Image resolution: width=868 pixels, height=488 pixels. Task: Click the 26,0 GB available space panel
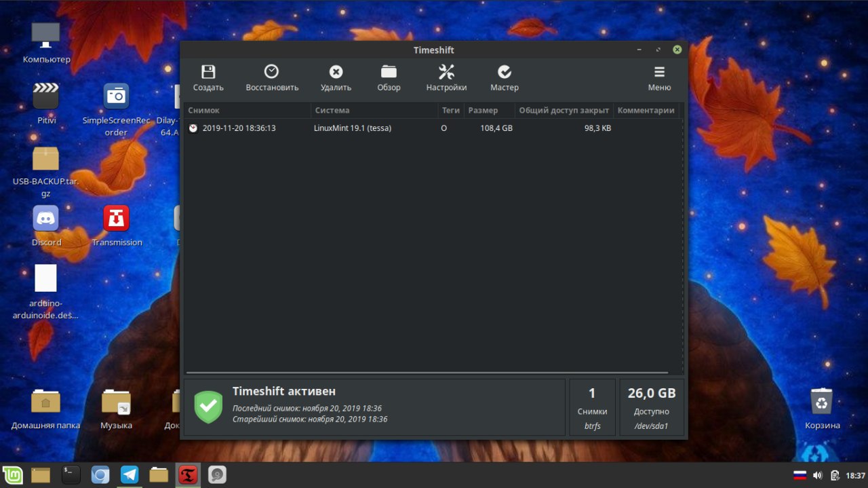point(652,407)
